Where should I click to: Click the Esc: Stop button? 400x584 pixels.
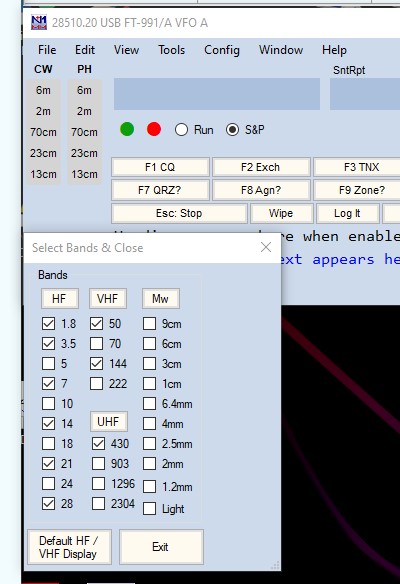coord(179,213)
